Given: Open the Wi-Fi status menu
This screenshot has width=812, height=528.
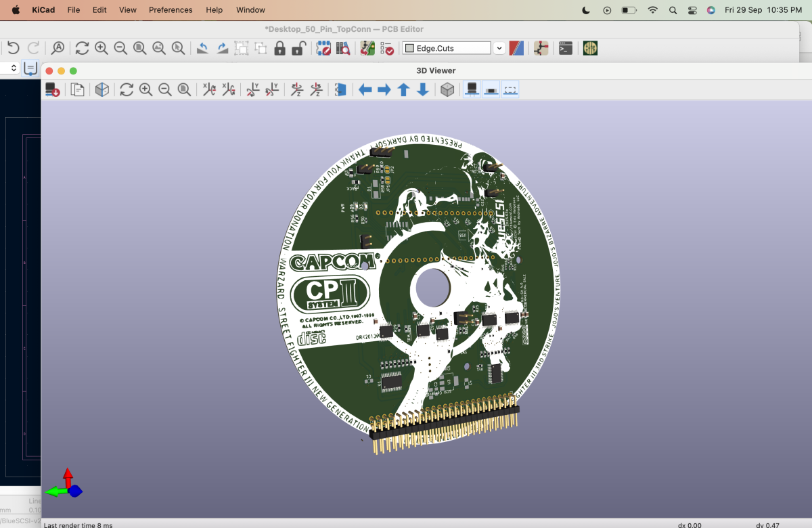Looking at the screenshot, I should click(x=652, y=10).
